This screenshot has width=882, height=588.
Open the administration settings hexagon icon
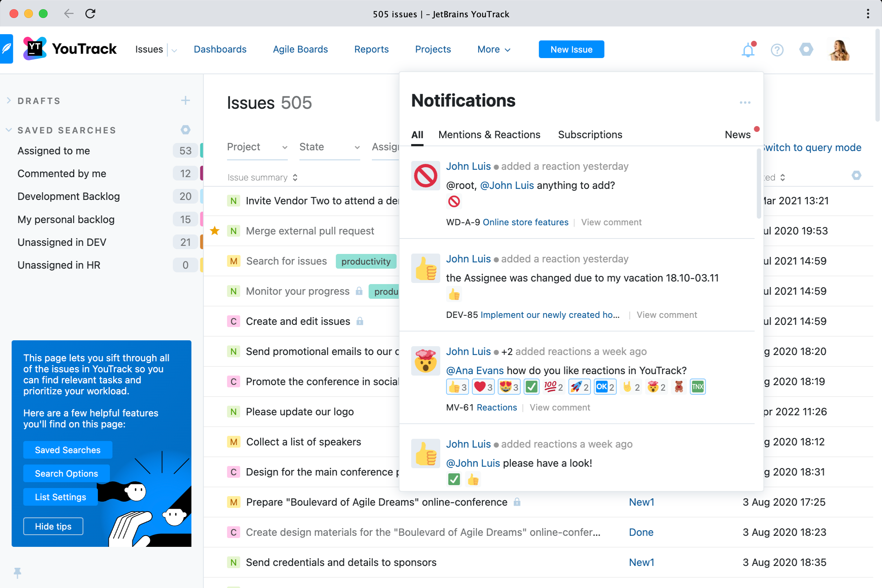[806, 50]
